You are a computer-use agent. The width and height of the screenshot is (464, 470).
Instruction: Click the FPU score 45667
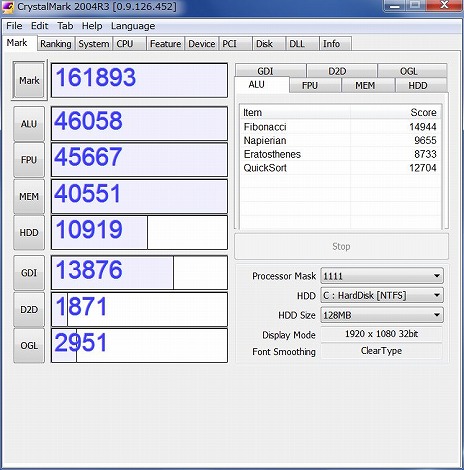139,160
